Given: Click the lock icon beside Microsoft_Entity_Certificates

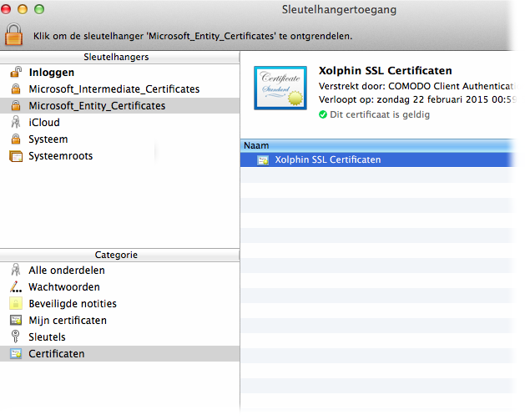Looking at the screenshot, I should (x=16, y=105).
